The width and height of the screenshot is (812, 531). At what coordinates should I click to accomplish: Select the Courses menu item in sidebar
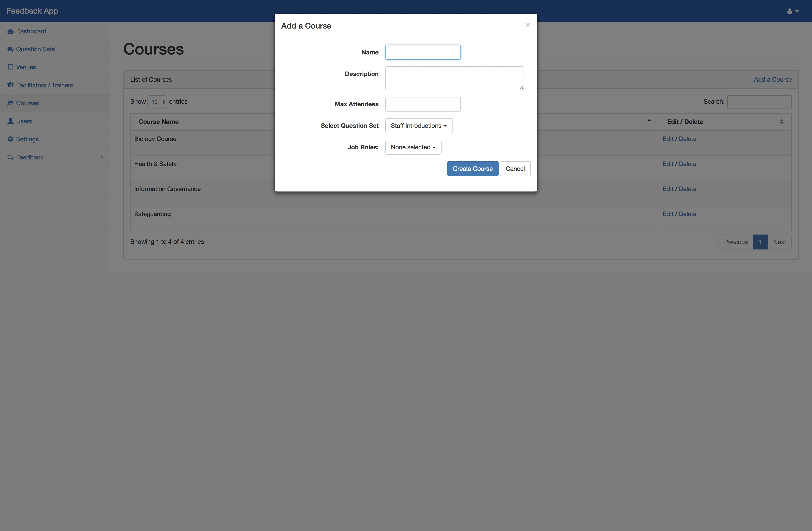coord(27,103)
